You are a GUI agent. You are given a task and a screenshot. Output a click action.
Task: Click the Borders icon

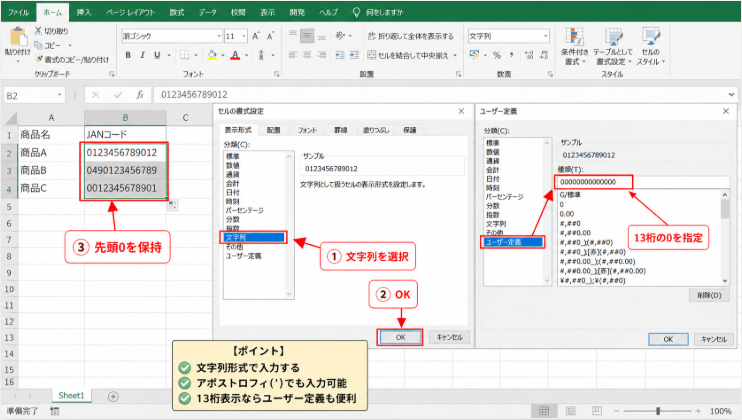(x=185, y=55)
